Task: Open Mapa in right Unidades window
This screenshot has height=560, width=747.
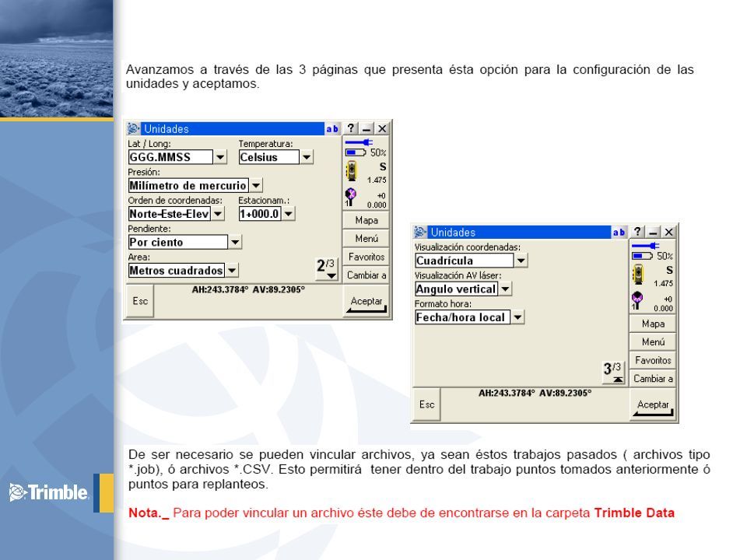Action: click(653, 324)
